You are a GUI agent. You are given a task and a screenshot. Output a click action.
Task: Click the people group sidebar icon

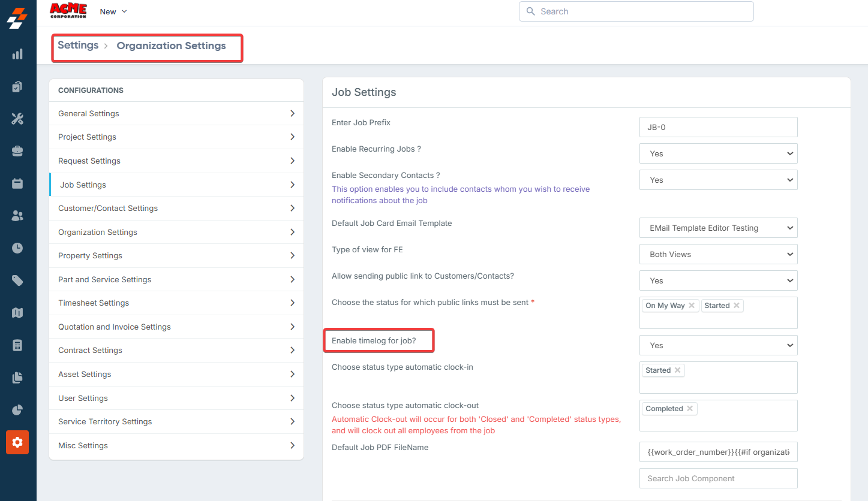(x=17, y=216)
